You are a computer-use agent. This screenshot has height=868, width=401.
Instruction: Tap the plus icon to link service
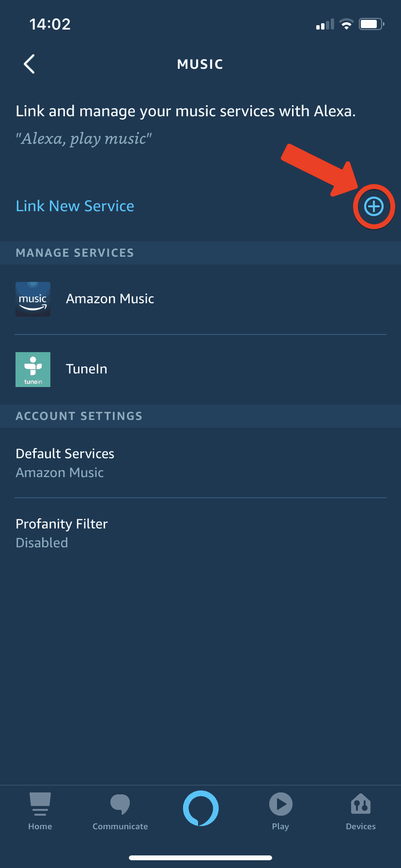point(374,207)
